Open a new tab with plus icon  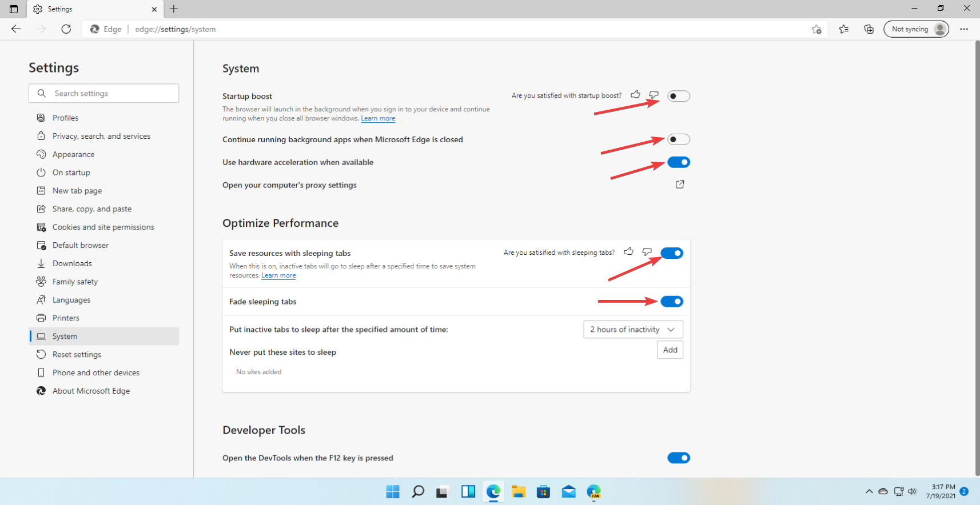coord(174,9)
